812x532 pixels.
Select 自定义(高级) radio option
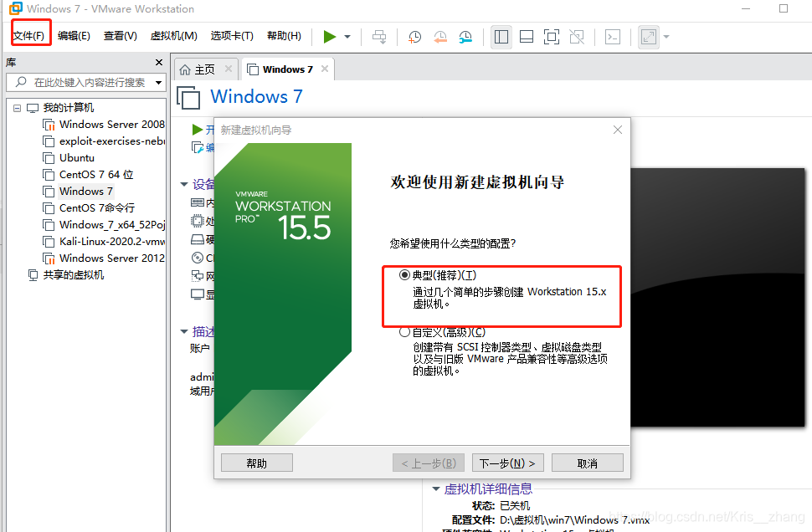(x=404, y=332)
